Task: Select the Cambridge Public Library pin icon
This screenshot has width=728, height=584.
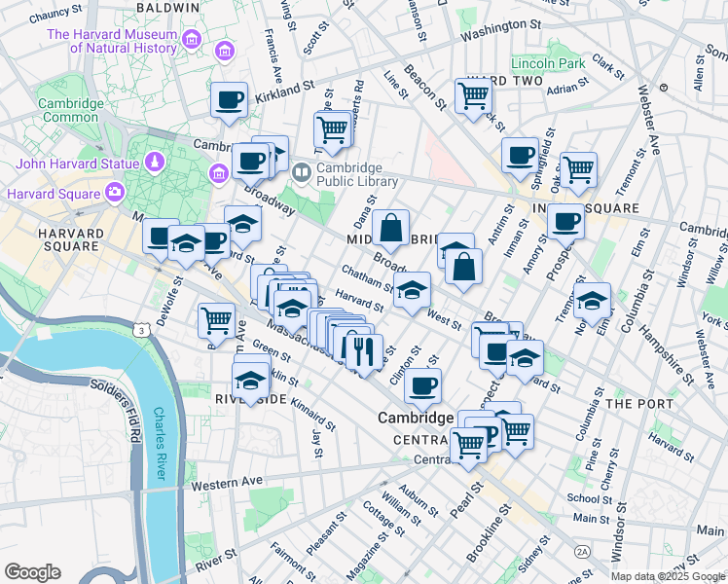Action: pyautogui.click(x=302, y=174)
